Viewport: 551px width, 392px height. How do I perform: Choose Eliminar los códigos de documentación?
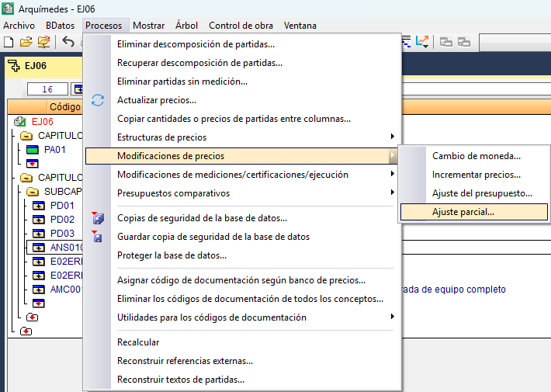pyautogui.click(x=242, y=299)
